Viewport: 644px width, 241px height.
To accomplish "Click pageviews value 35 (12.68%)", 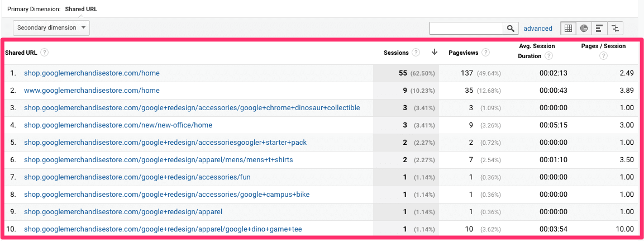I will tap(483, 91).
